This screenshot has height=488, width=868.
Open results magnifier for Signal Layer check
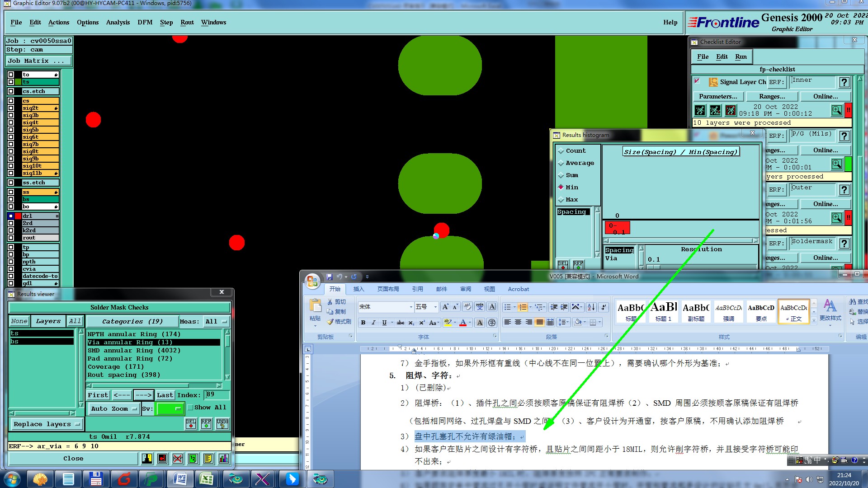(x=836, y=110)
